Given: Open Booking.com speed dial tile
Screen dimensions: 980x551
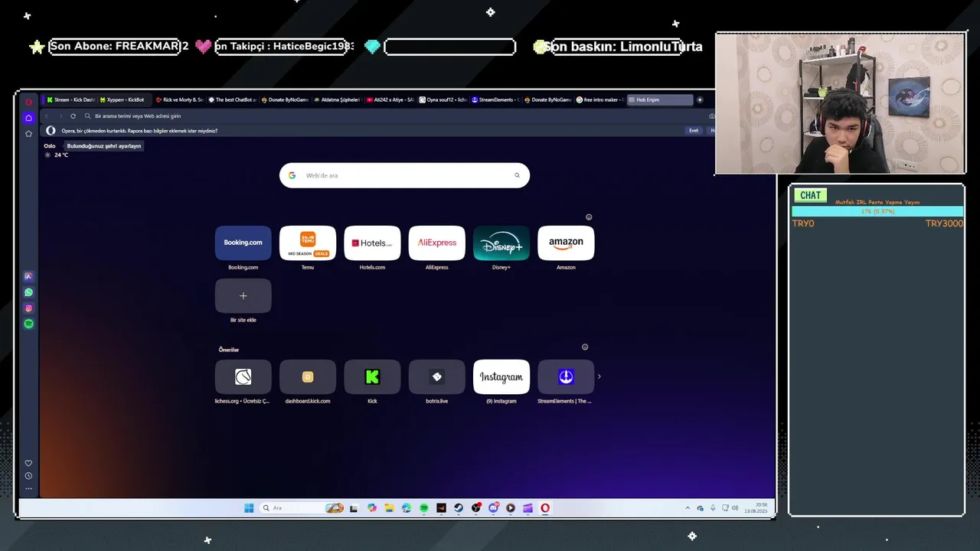Looking at the screenshot, I should (x=243, y=243).
